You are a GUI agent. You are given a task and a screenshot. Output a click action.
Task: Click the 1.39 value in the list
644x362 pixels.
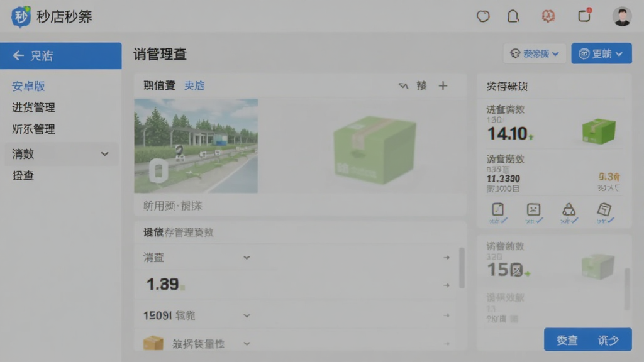(162, 284)
